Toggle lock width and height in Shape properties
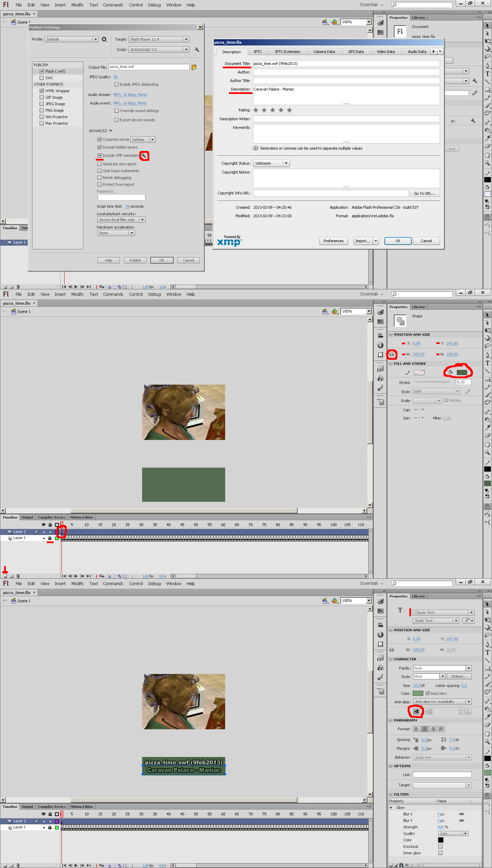This screenshot has width=492, height=868. pyautogui.click(x=392, y=355)
